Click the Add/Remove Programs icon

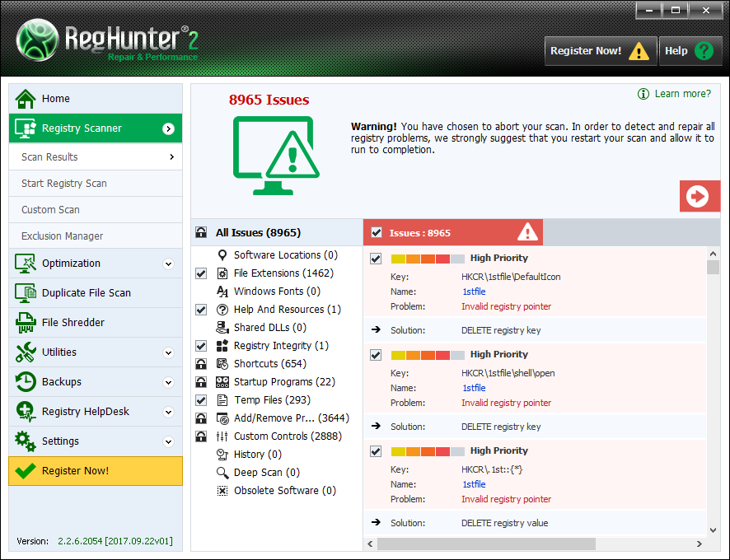click(222, 418)
